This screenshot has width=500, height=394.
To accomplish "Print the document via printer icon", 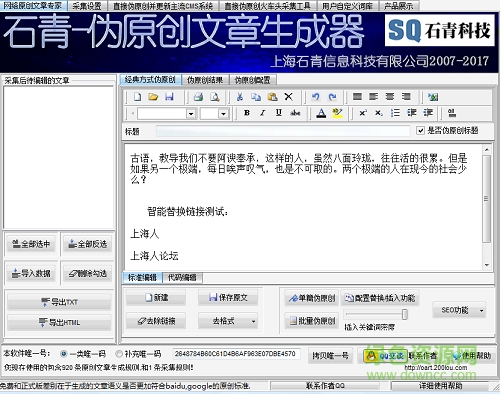I will coord(199,97).
